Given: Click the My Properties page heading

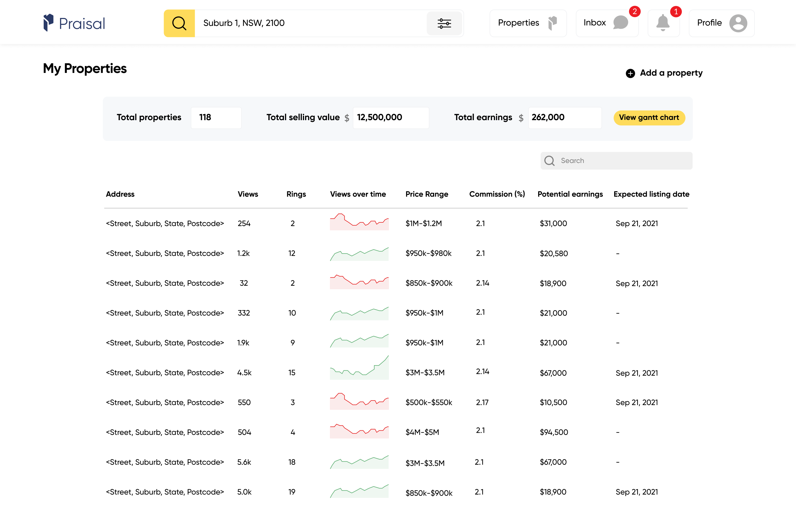Looking at the screenshot, I should pyautogui.click(x=85, y=69).
